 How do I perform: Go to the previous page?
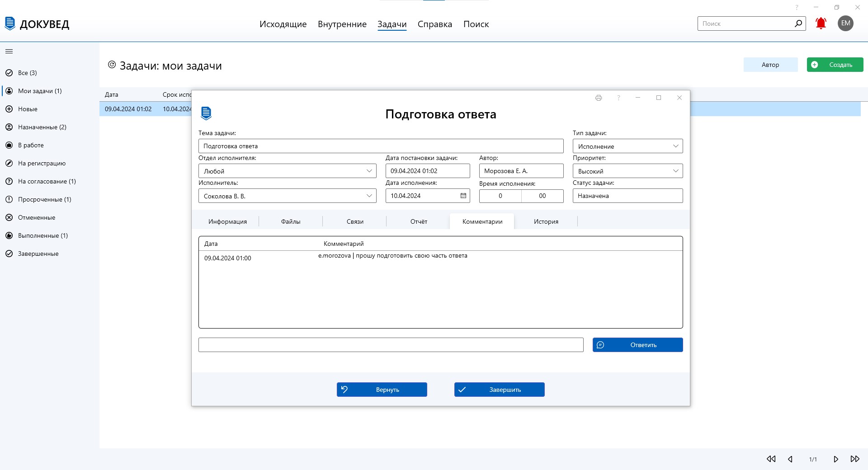tap(790, 459)
